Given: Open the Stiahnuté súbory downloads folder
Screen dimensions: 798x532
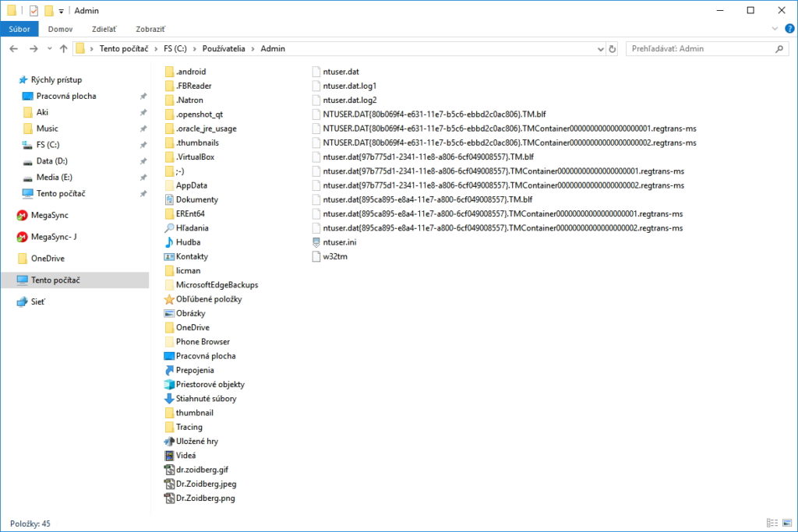Looking at the screenshot, I should tap(206, 399).
